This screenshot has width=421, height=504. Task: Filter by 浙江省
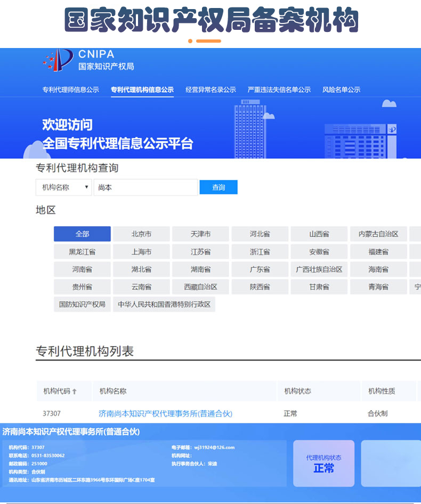260,252
